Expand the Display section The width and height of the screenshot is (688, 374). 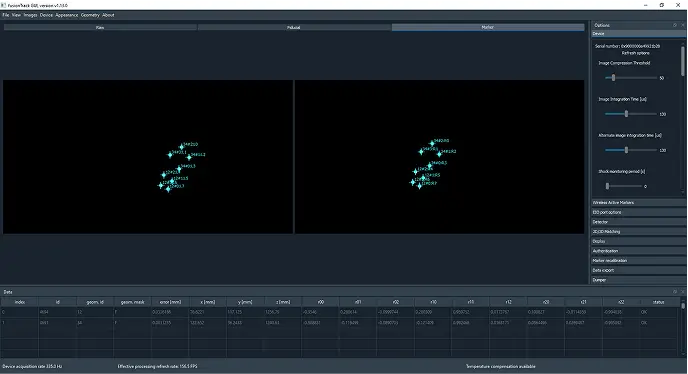point(638,241)
